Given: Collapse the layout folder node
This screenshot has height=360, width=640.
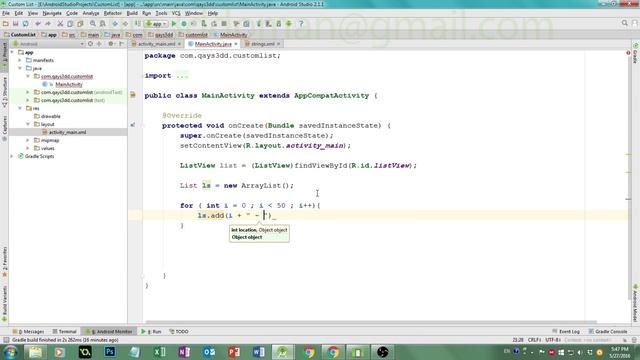Looking at the screenshot, I should pyautogui.click(x=28, y=124).
